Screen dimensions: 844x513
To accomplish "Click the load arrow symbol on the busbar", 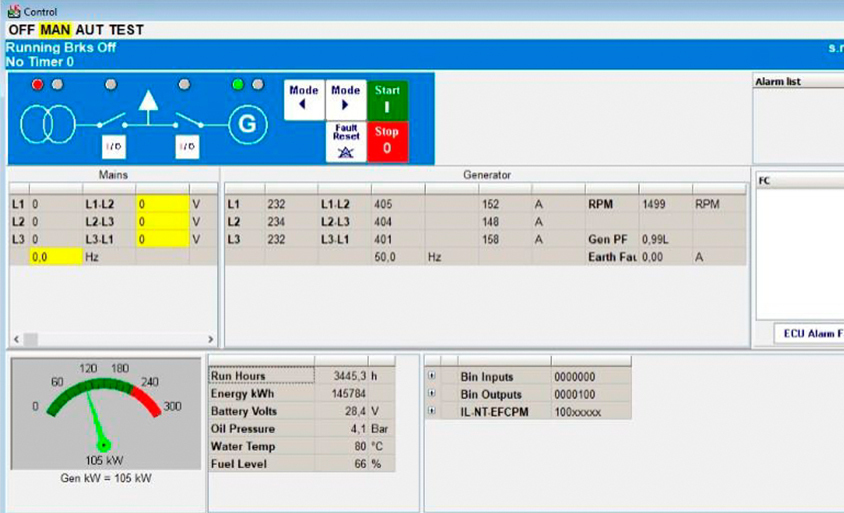I will 148,102.
